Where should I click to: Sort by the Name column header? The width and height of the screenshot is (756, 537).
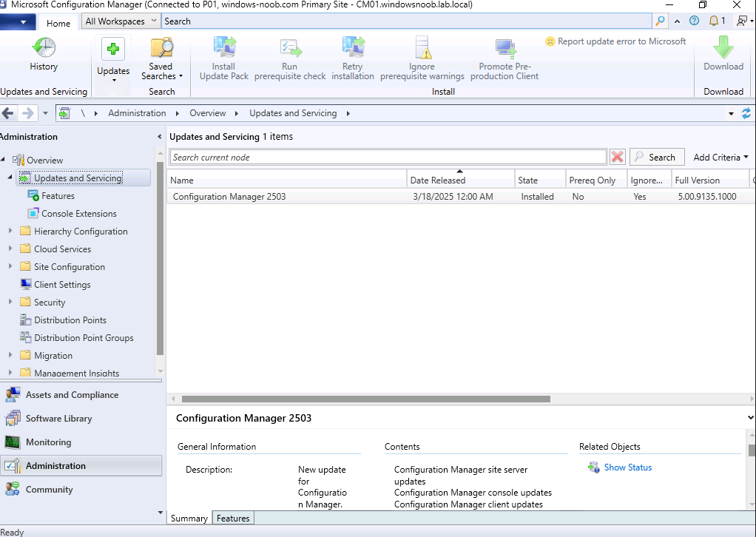[287, 180]
